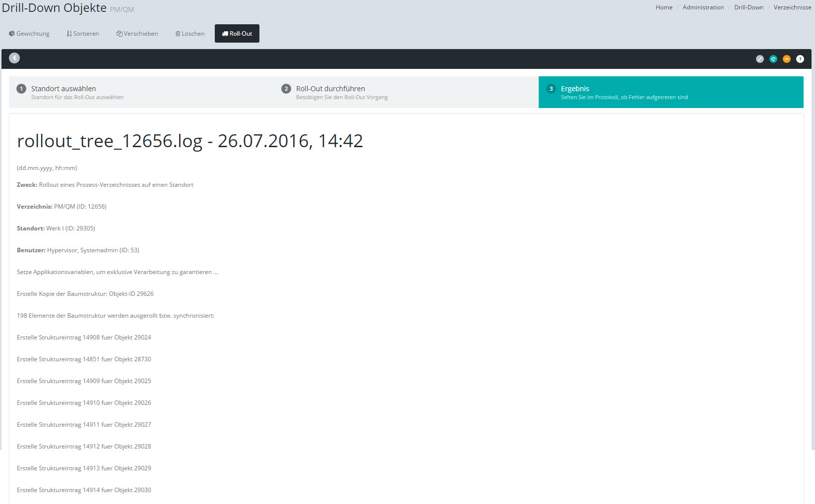The height and width of the screenshot is (504, 815).
Task: Select the Verschieben tab
Action: point(137,34)
